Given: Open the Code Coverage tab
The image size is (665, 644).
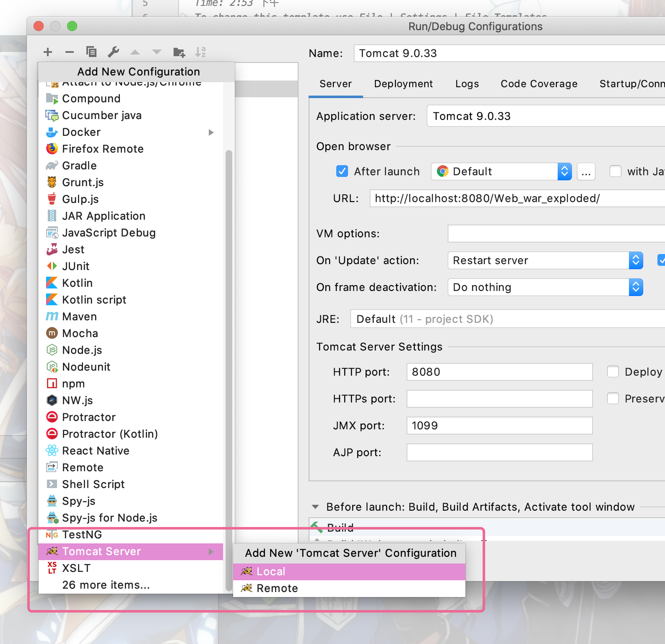Looking at the screenshot, I should pyautogui.click(x=539, y=84).
